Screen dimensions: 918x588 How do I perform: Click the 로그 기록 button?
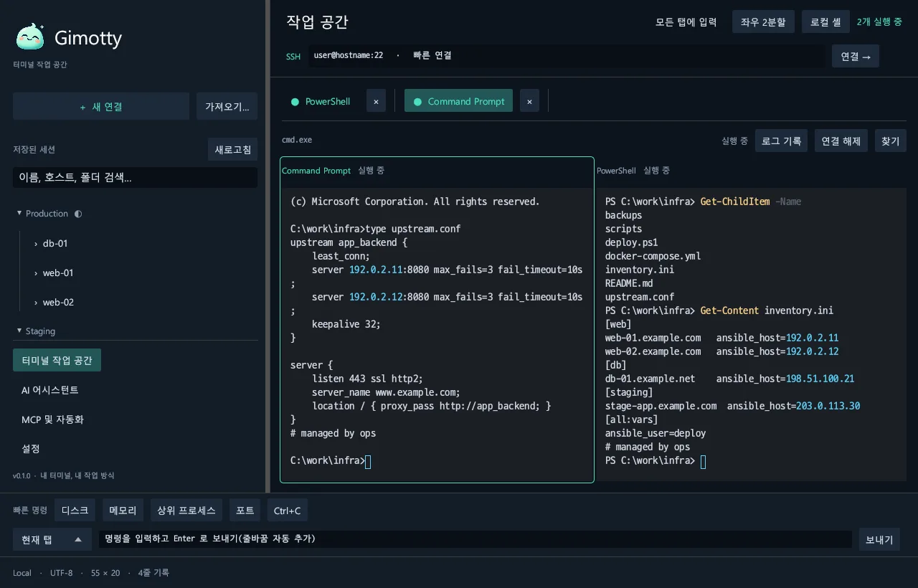782,141
